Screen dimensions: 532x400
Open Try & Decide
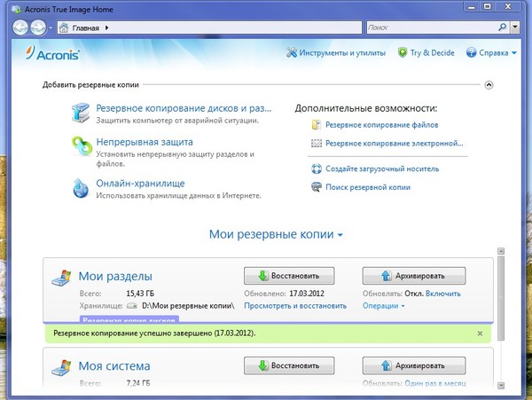pos(432,53)
